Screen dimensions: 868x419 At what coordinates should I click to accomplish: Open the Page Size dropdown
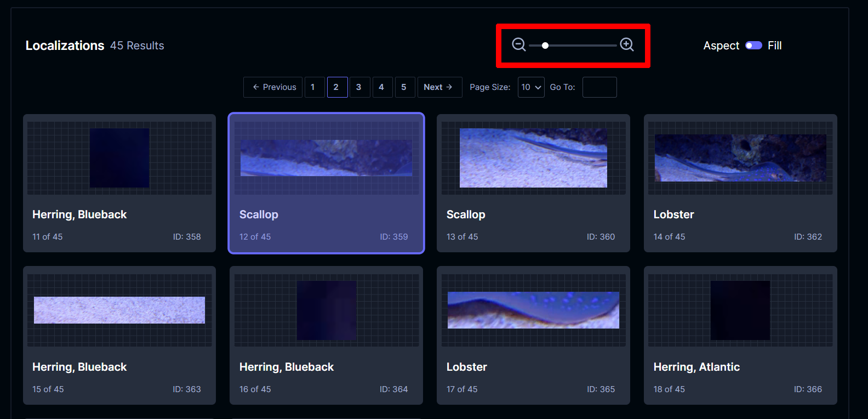tap(531, 87)
